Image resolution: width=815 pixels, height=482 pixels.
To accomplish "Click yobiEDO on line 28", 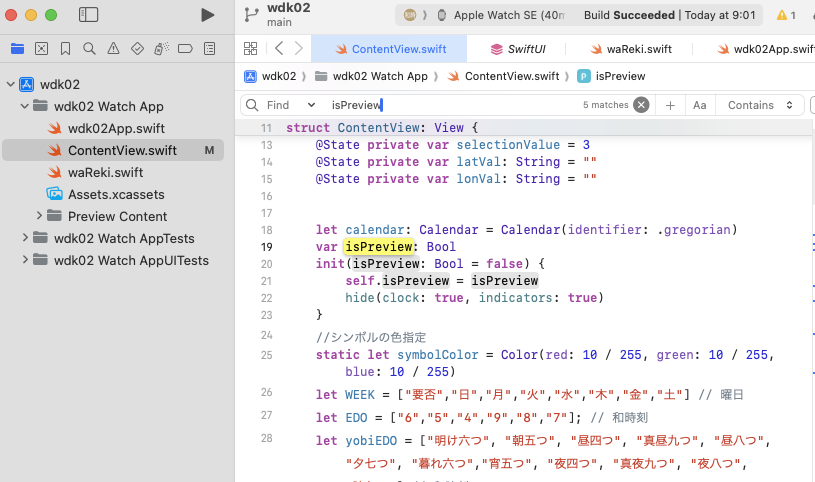I will (x=371, y=440).
